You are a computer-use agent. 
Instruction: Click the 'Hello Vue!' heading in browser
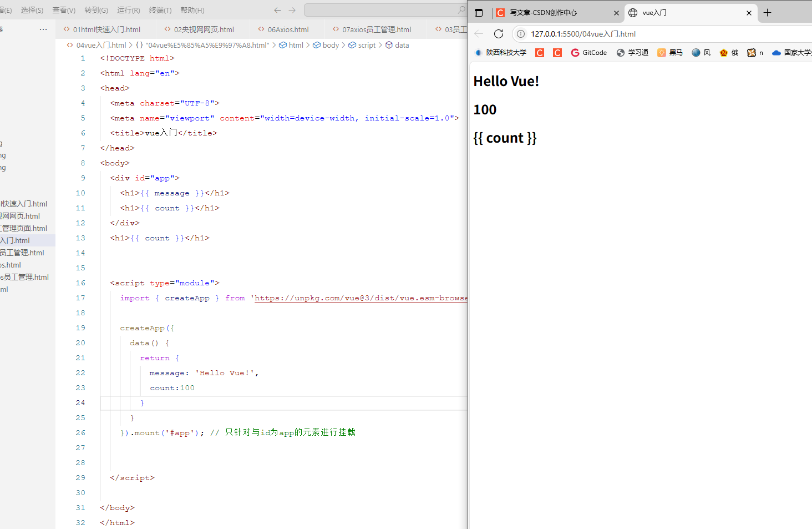(506, 81)
